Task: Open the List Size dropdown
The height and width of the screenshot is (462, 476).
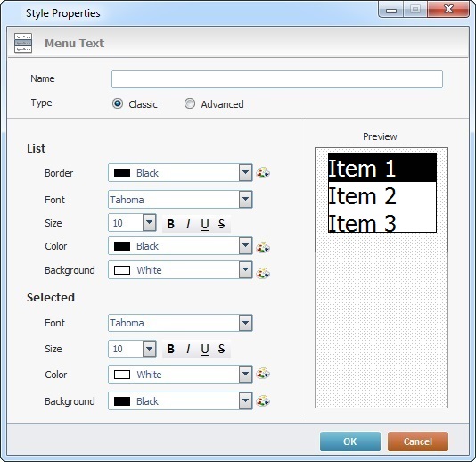Action: [x=150, y=222]
